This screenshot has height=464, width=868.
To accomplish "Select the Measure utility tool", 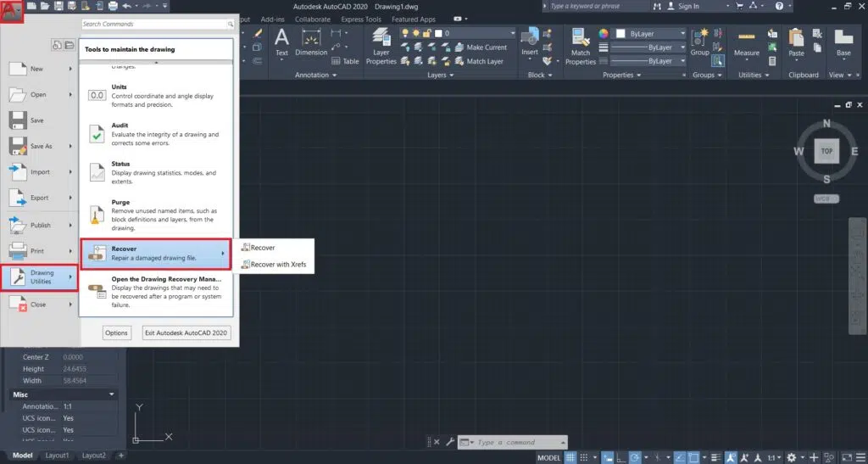I will click(x=746, y=42).
